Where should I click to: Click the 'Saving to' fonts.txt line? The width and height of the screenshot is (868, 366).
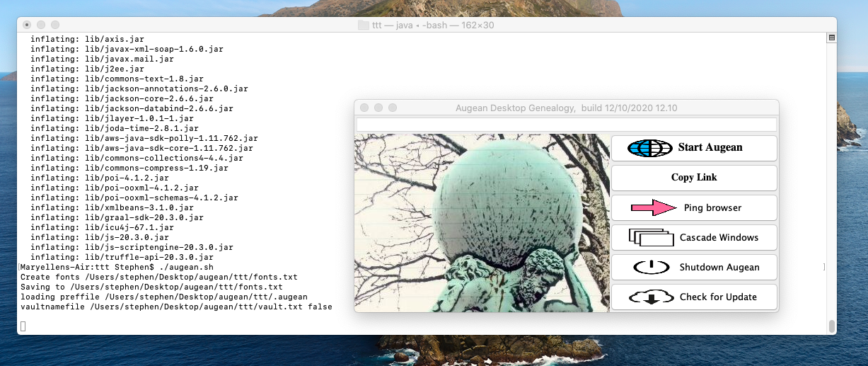pyautogui.click(x=151, y=287)
